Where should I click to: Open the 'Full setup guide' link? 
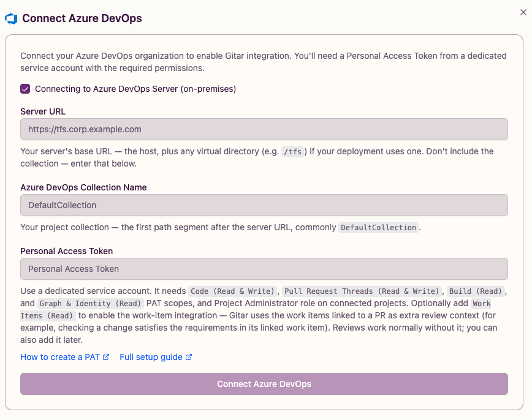[151, 357]
